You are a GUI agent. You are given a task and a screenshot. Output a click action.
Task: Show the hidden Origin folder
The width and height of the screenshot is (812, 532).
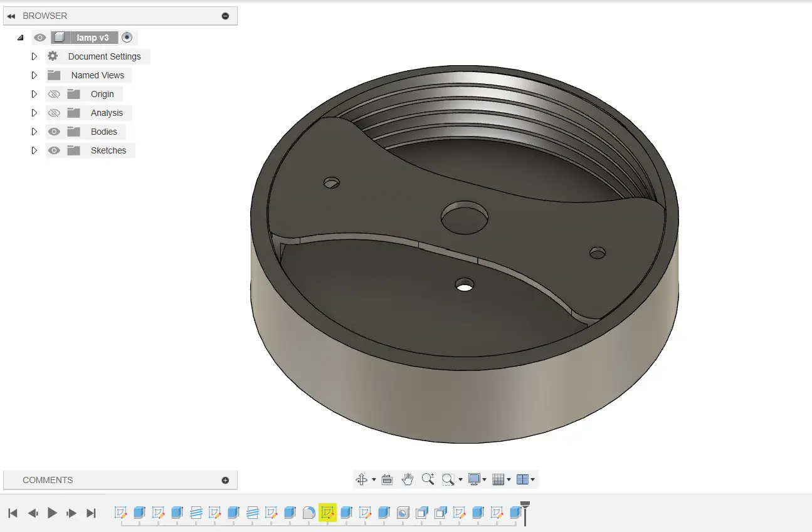54,94
